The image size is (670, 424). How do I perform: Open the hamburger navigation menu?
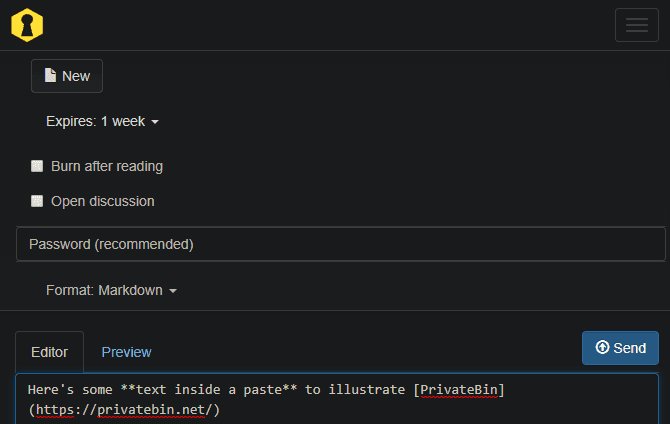[636, 25]
